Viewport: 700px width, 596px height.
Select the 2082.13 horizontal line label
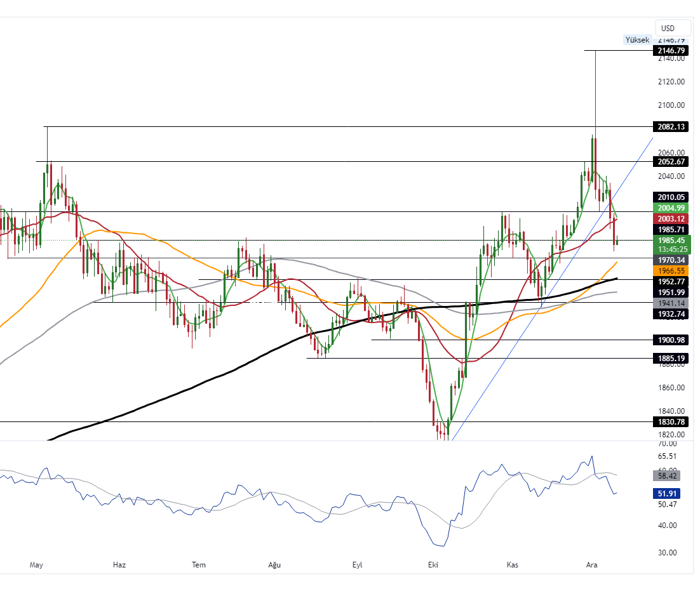pos(671,127)
